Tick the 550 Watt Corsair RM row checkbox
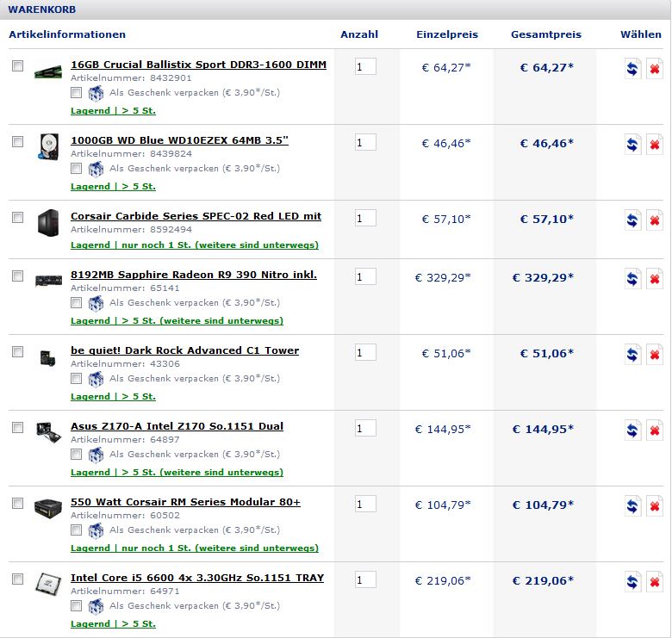This screenshot has width=672, height=638. pos(17,503)
